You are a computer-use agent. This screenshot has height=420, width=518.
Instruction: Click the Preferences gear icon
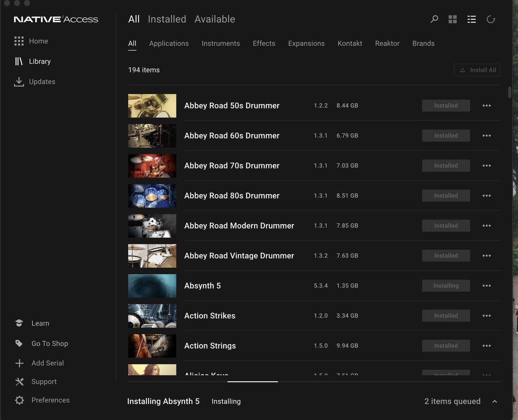point(19,400)
